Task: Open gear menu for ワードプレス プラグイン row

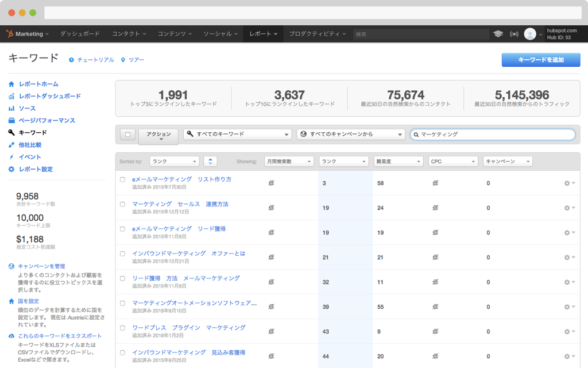Action: 569,332
